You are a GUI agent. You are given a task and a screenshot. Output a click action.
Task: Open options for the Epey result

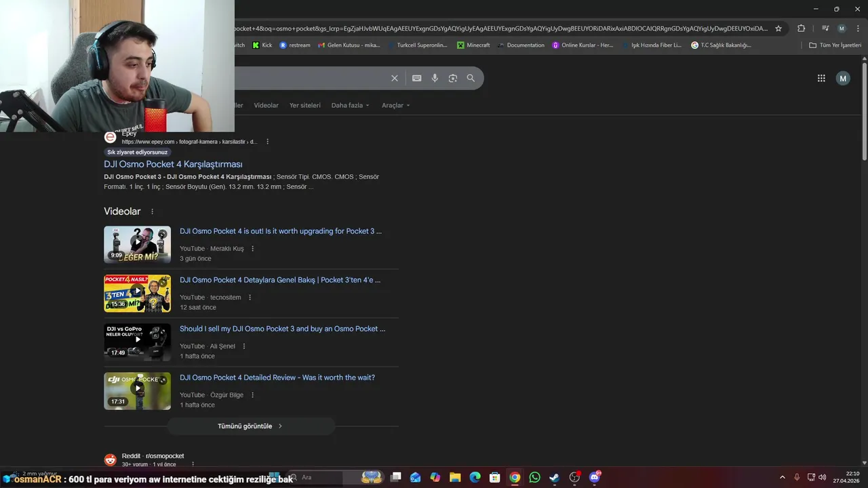[x=268, y=142]
